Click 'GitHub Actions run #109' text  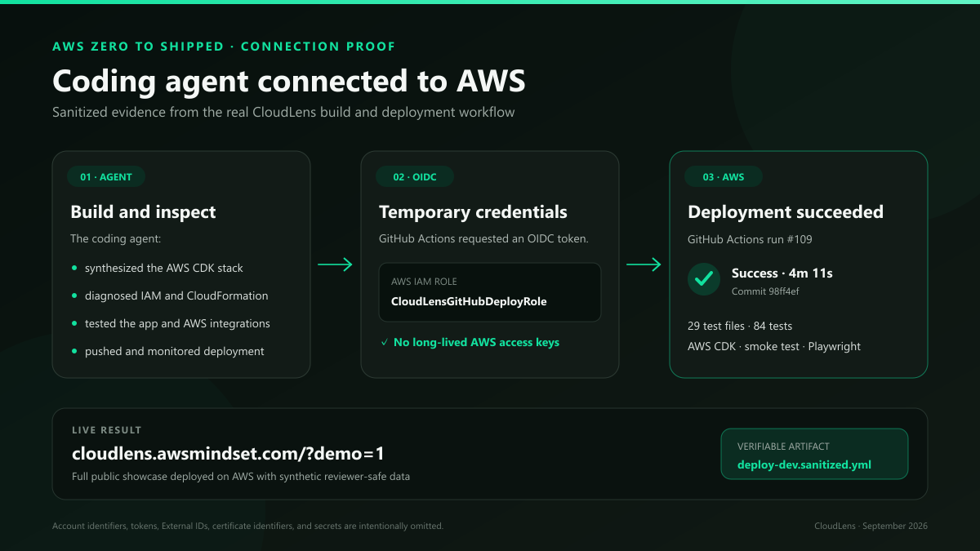coord(749,239)
